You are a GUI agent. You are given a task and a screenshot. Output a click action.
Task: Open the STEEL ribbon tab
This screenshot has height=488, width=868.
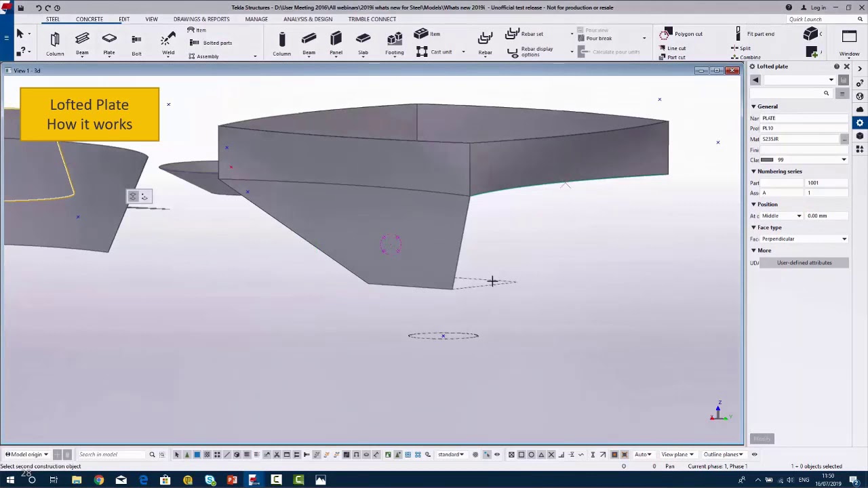pos(52,19)
